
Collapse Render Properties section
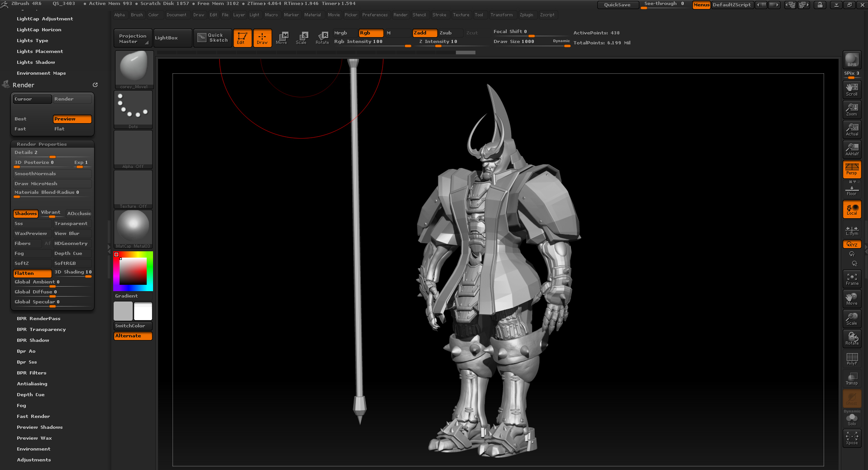click(42, 144)
